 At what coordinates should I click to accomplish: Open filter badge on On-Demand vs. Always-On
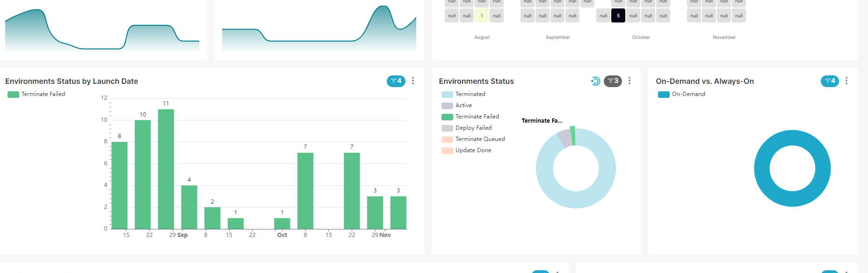[x=830, y=81]
